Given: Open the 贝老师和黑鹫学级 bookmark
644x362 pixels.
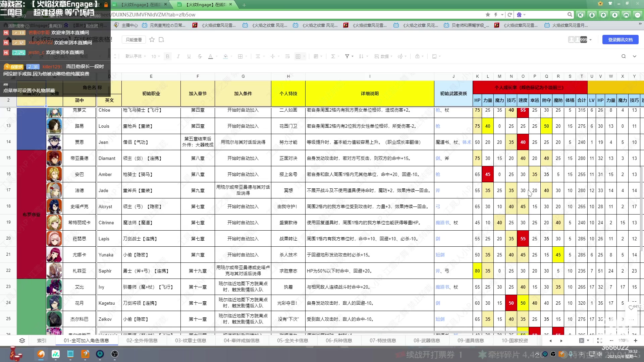Looking at the screenshot, I should point(467,25).
